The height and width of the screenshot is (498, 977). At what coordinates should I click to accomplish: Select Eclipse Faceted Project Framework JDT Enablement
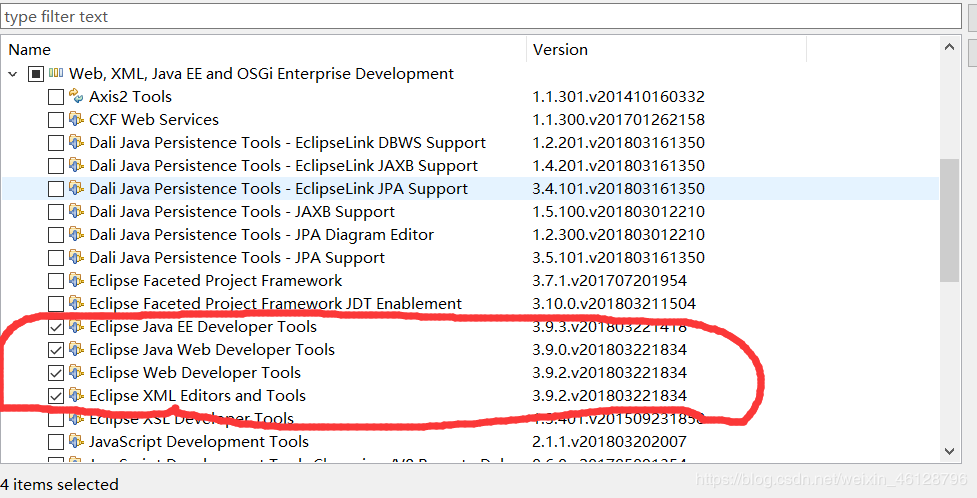pyautogui.click(x=275, y=304)
